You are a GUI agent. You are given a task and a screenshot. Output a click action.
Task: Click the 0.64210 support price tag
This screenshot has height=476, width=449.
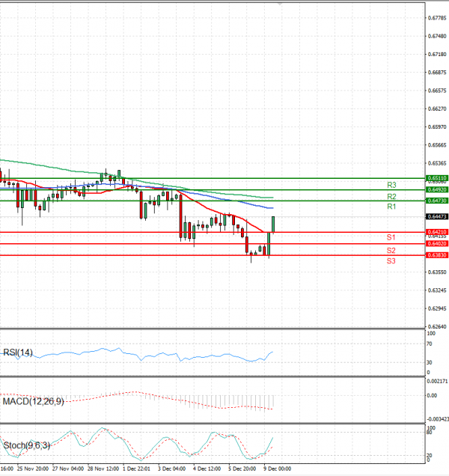tap(437, 232)
